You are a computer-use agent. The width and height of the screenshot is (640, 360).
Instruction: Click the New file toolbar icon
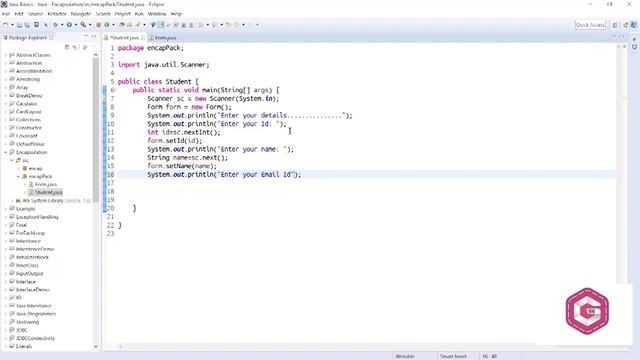point(6,25)
